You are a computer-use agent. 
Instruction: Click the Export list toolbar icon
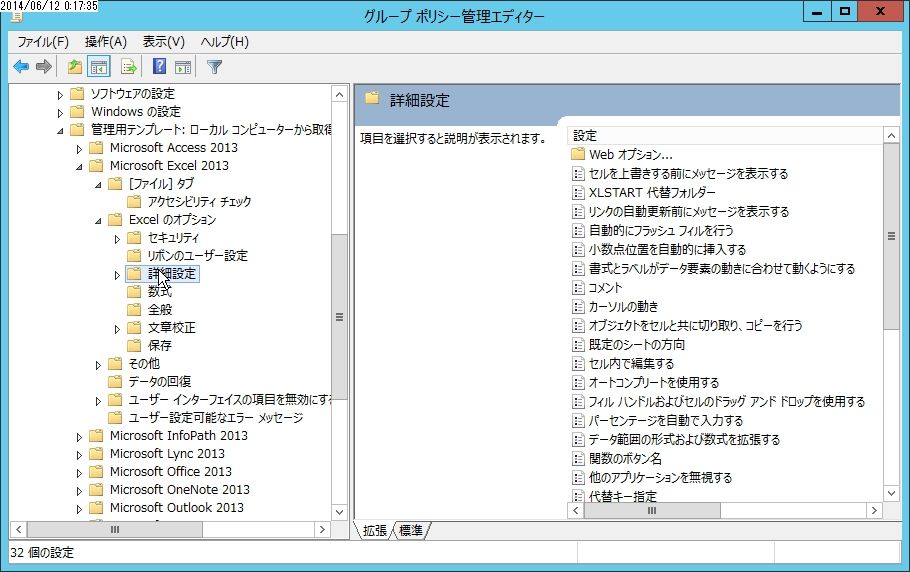(x=129, y=67)
